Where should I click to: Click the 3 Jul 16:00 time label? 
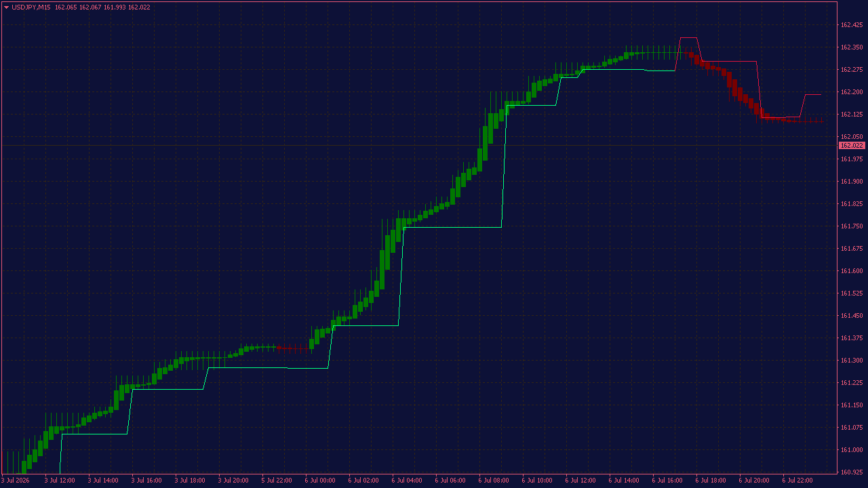click(146, 481)
